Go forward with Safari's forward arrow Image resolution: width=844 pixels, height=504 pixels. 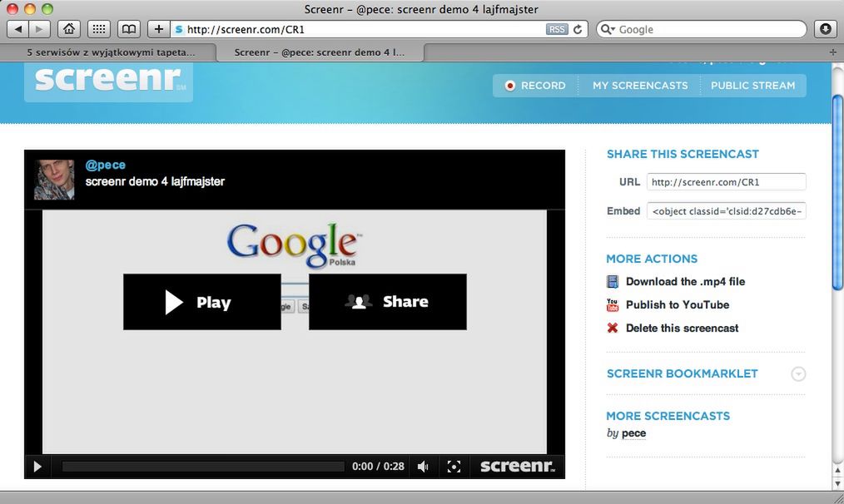pyautogui.click(x=39, y=29)
